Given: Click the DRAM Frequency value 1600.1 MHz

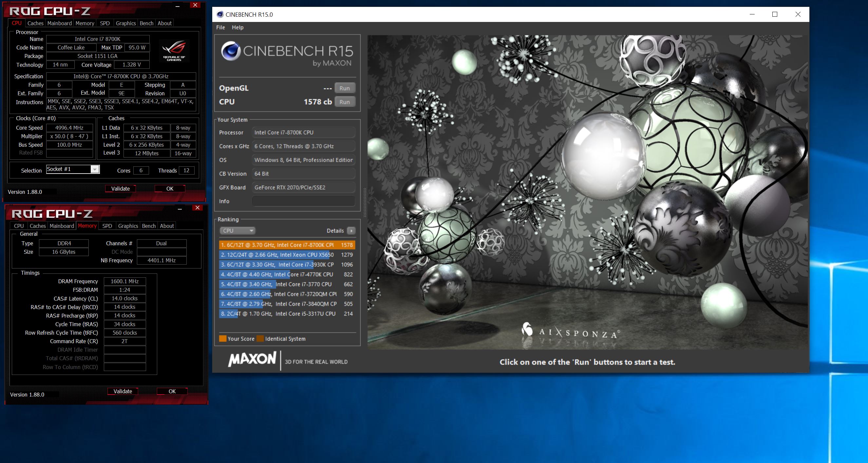Looking at the screenshot, I should click(x=125, y=281).
